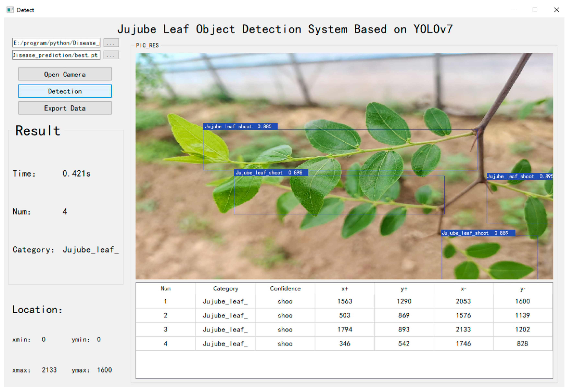Viewport: 568px width, 392px height.
Task: Click browse button beside best.pt weights field
Action: (x=111, y=55)
